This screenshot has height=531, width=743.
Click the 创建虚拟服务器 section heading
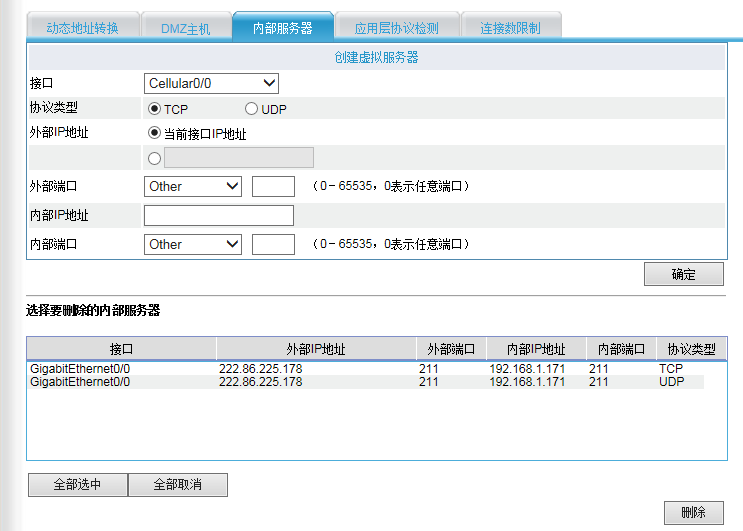[377, 57]
